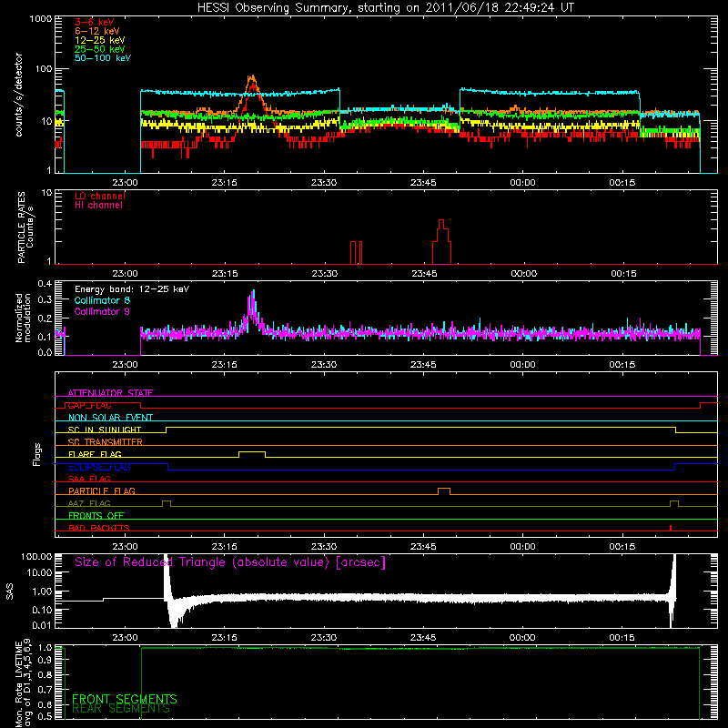Select the 6-12 keV legend label
Image resolution: width=728 pixels, height=728 pixels.
(x=97, y=31)
